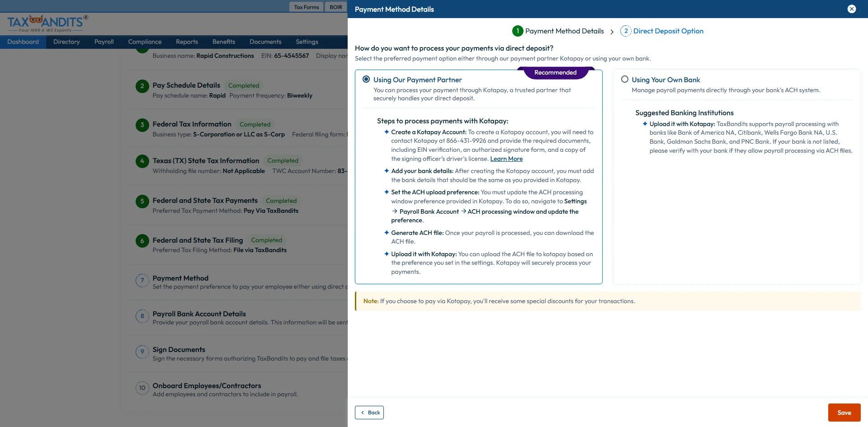Image resolution: width=868 pixels, height=427 pixels.
Task: Click the Completed badge for Pay Schedule Details
Action: coord(244,86)
